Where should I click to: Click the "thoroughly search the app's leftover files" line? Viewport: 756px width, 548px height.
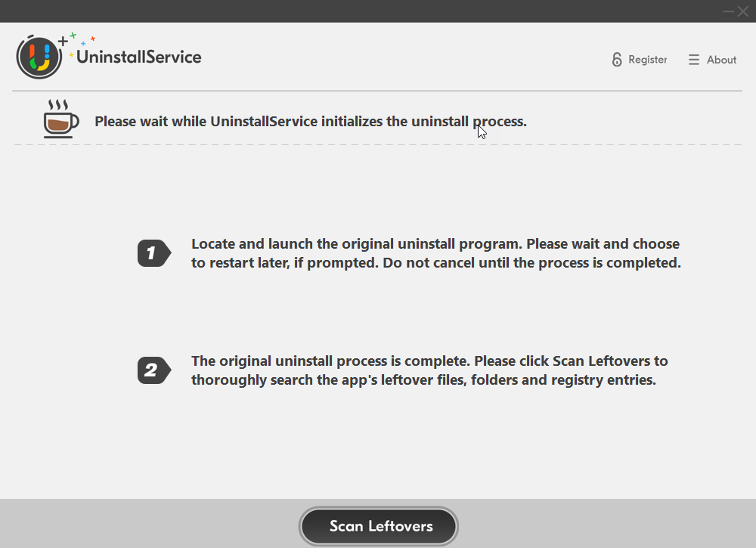[x=423, y=379]
